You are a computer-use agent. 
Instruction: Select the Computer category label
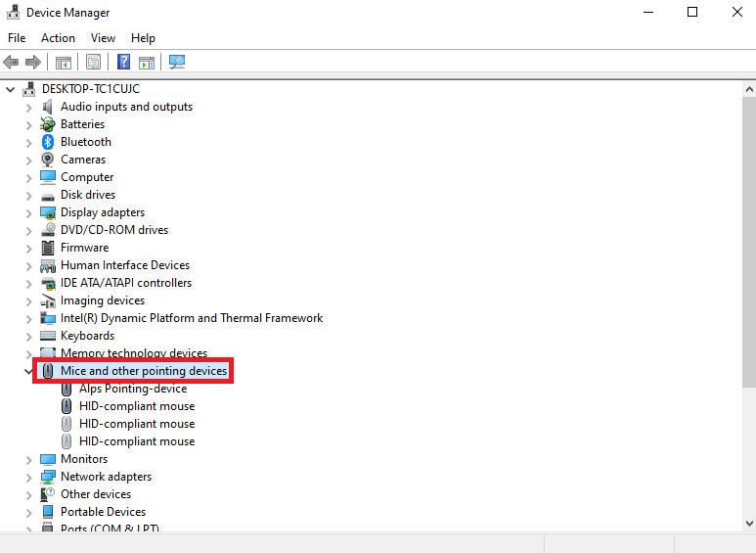[87, 177]
